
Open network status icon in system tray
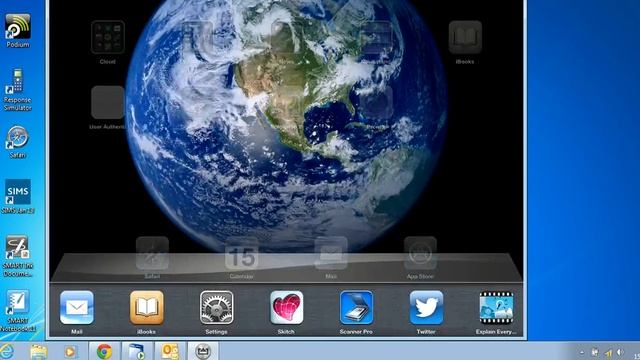click(x=608, y=353)
